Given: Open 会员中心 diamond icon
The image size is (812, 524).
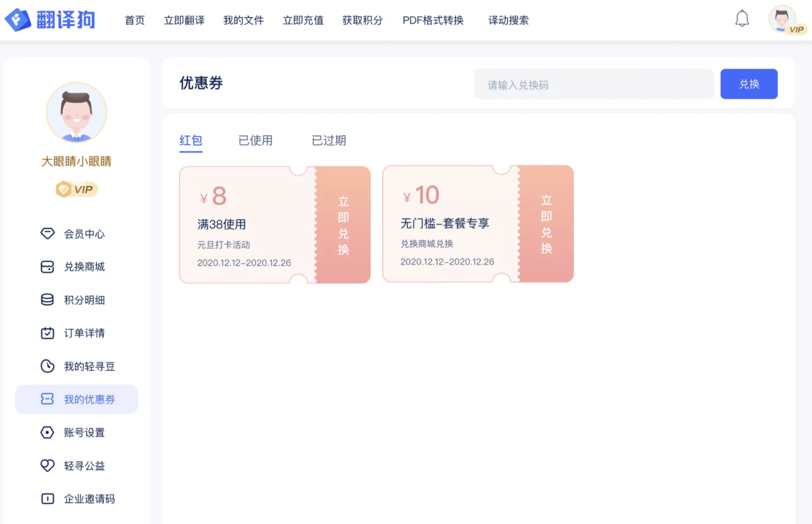Looking at the screenshot, I should pyautogui.click(x=48, y=234).
